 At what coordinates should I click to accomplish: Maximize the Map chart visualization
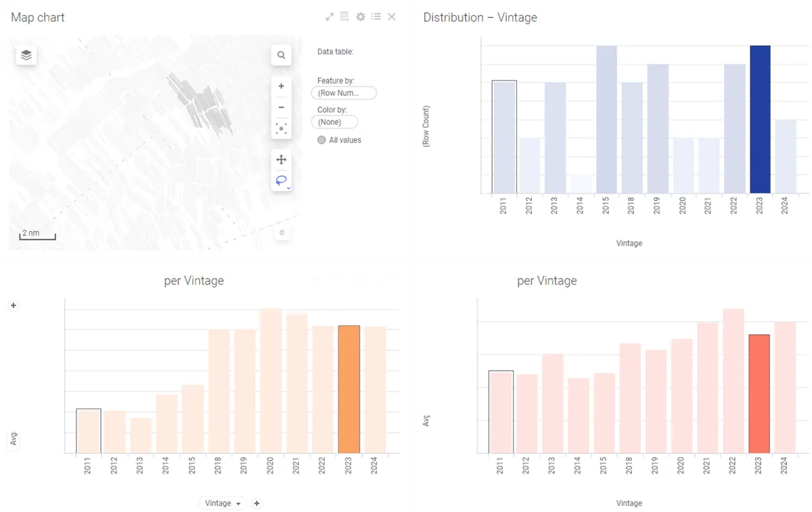click(x=330, y=17)
